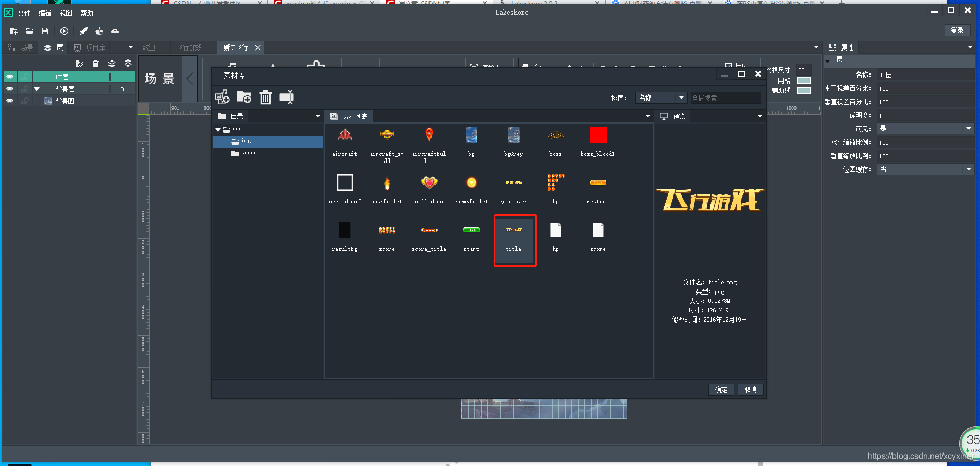
Task: Toggle lock on 背景层 layer
Action: (x=24, y=89)
